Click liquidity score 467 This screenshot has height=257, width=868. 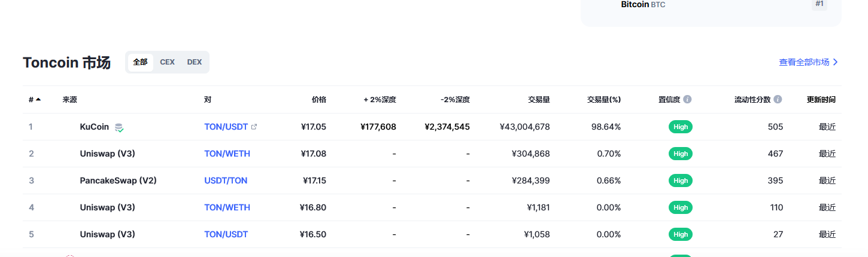coord(775,154)
